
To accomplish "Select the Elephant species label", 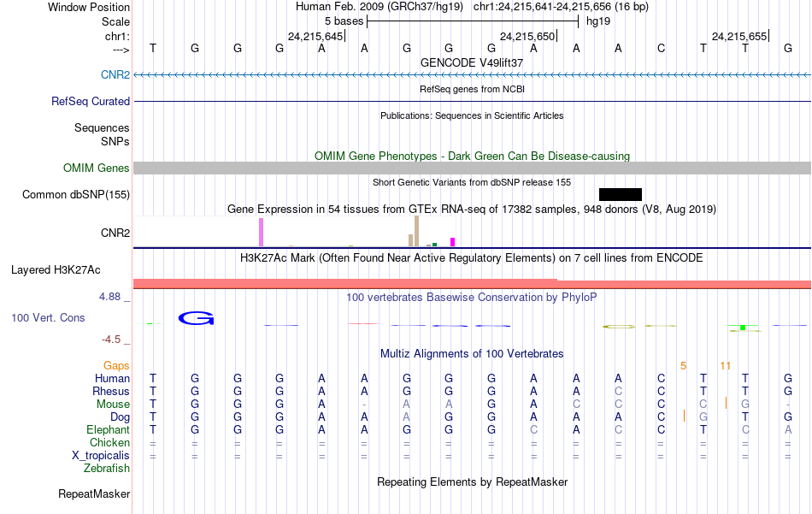I will tap(108, 429).
